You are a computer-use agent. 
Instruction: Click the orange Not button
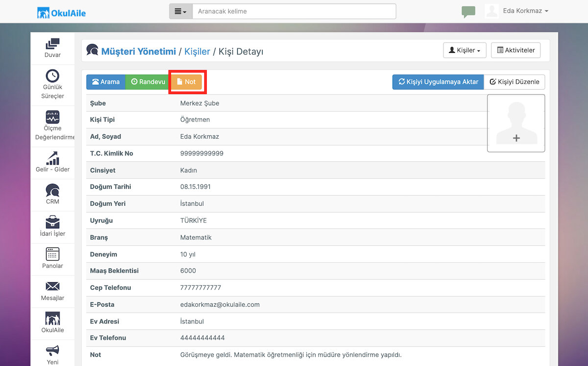(186, 82)
